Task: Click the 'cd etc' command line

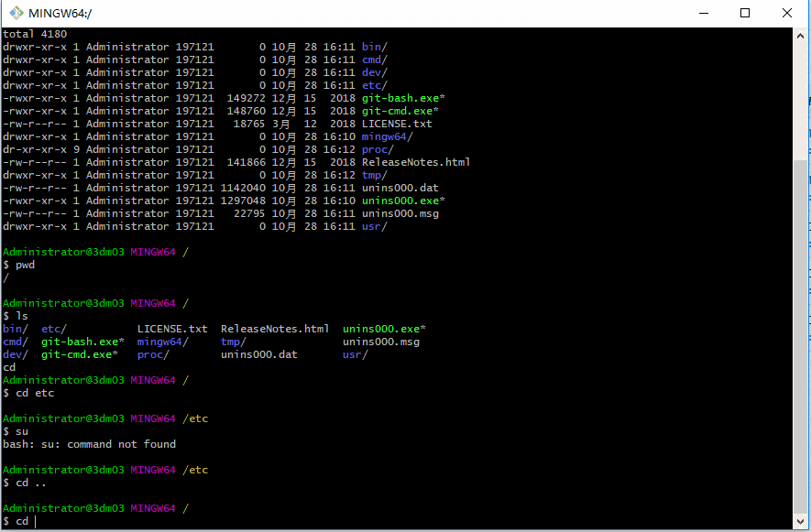Action: point(35,393)
